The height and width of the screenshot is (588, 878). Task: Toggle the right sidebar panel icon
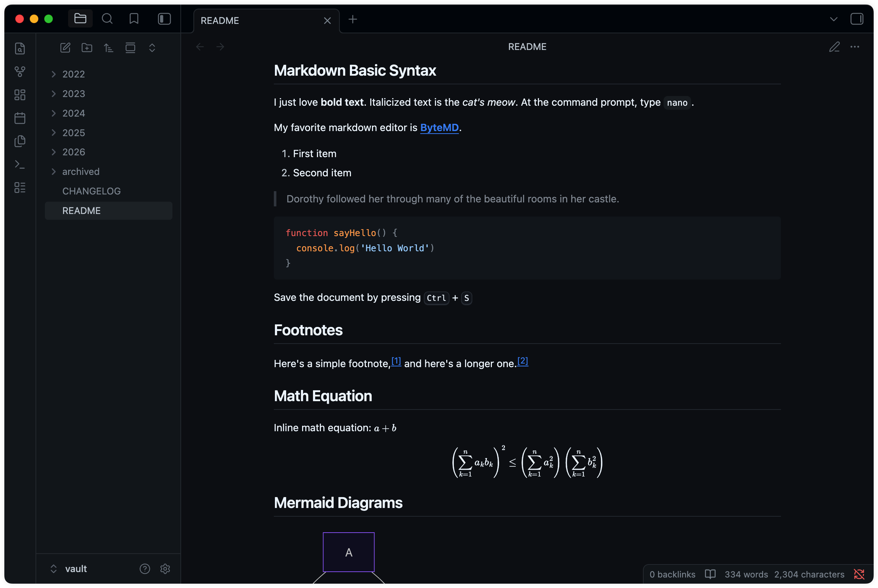point(857,19)
